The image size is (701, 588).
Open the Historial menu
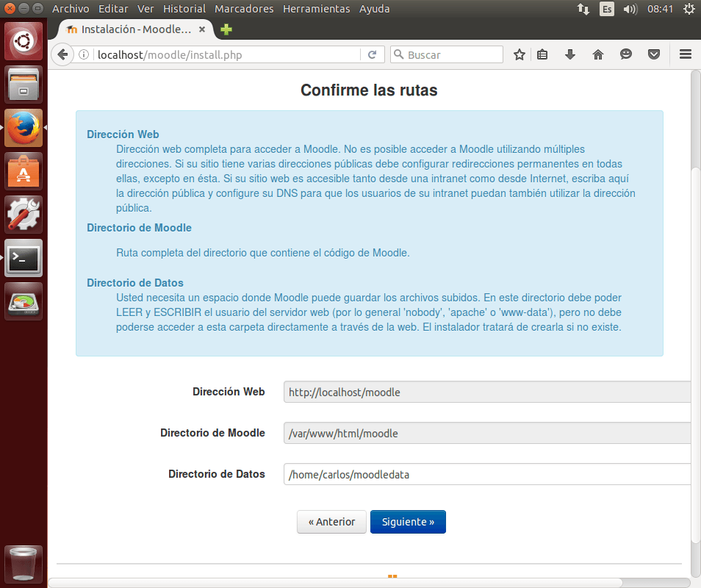click(184, 9)
